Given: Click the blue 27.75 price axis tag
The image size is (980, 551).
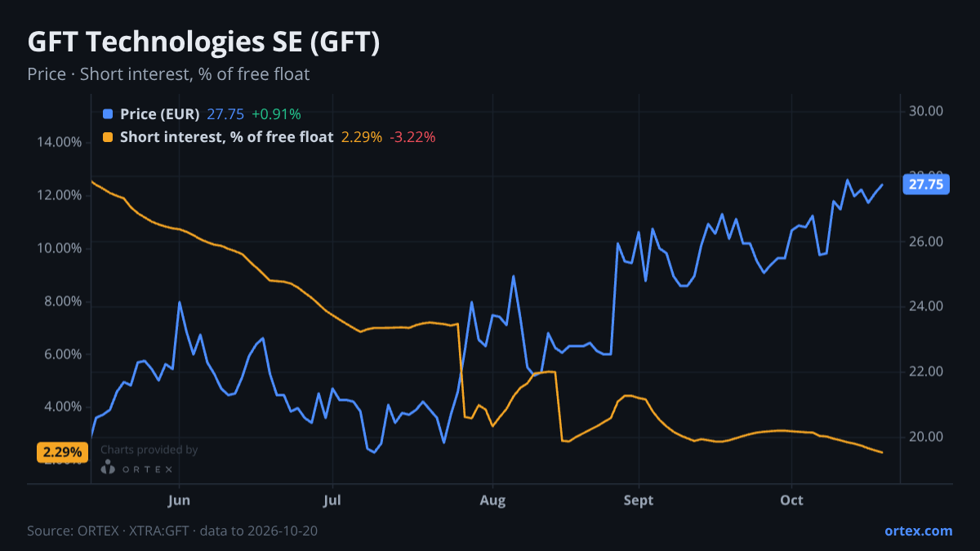Looking at the screenshot, I should coord(926,184).
